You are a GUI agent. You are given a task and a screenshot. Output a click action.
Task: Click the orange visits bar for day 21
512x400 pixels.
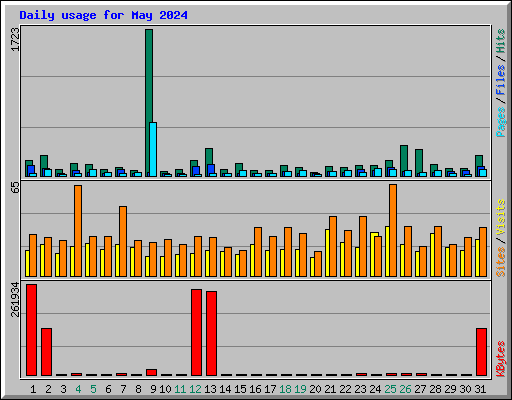click(x=333, y=246)
